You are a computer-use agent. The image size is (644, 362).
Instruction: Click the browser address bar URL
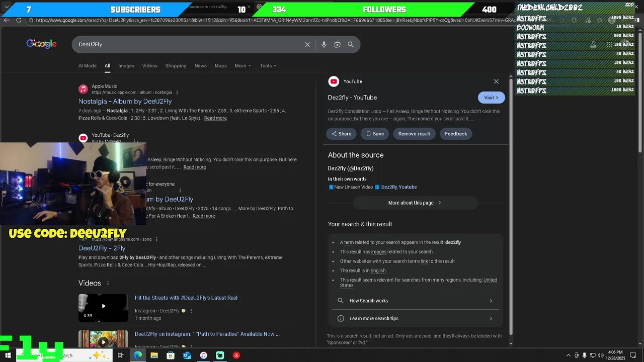[x=274, y=20]
